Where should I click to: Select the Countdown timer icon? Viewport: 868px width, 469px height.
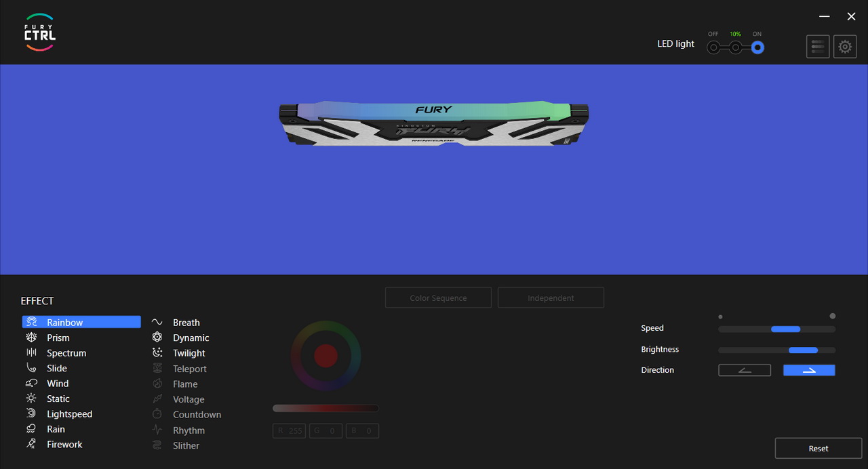click(x=157, y=414)
